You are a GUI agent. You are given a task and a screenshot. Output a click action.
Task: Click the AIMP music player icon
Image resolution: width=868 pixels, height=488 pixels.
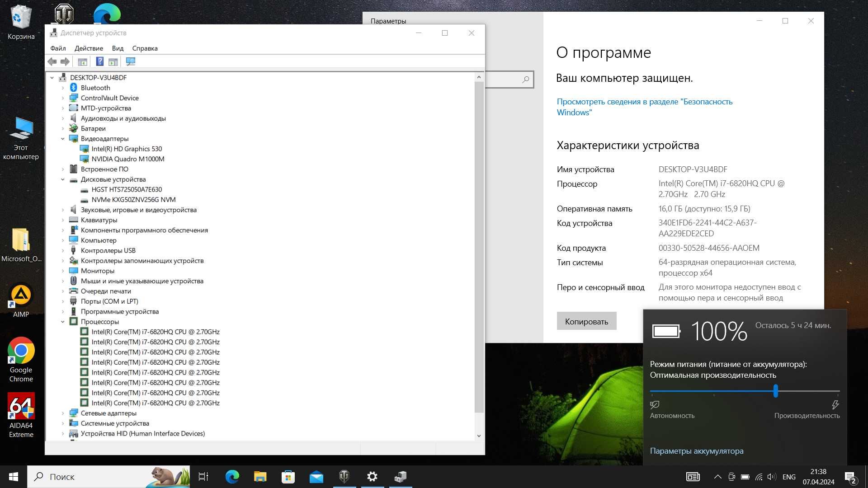(x=20, y=294)
